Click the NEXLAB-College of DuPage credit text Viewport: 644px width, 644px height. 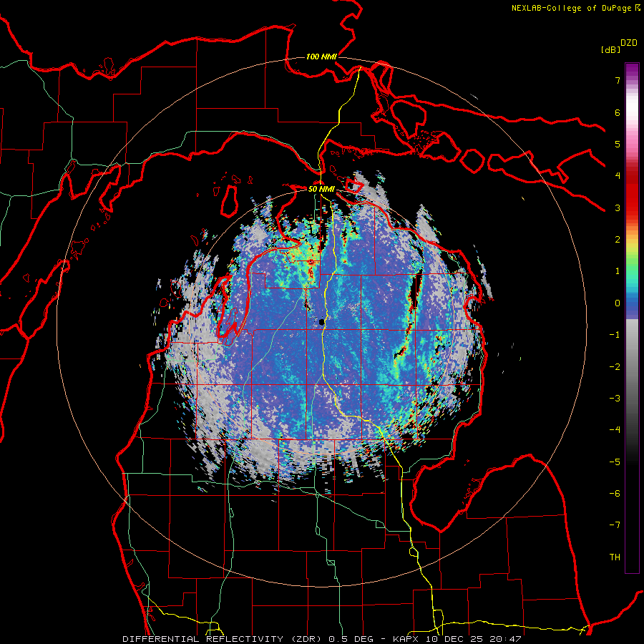click(x=571, y=8)
